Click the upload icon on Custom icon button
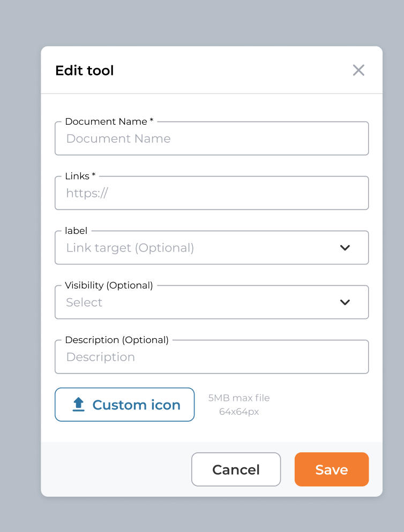This screenshot has width=404, height=532. [x=78, y=405]
